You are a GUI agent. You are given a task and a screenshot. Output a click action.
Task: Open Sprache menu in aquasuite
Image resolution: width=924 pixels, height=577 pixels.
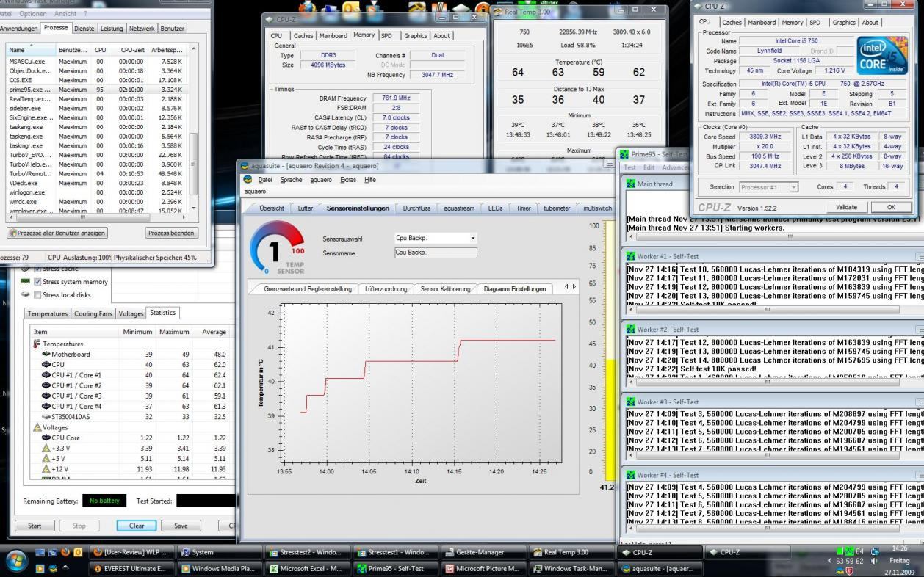click(291, 179)
